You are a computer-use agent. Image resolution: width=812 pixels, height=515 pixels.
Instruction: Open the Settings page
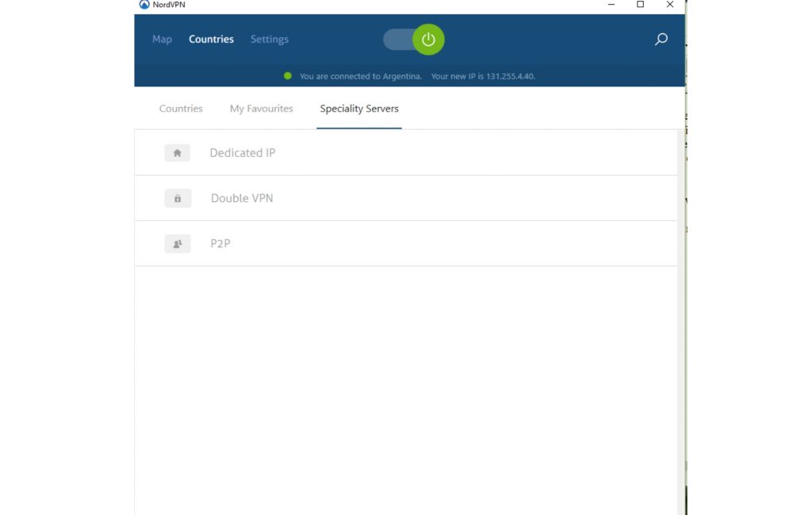point(270,39)
